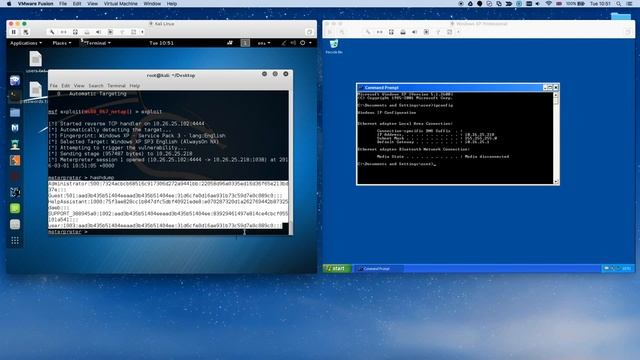This screenshot has width=640, height=360.
Task: Select the Terminal icon in Kali dock
Action: [x=15, y=96]
